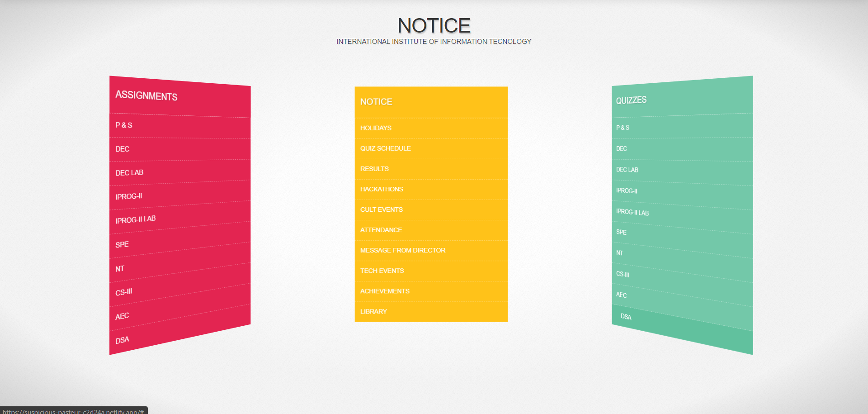The width and height of the screenshot is (868, 414).
Task: Check the ATTENDANCE notice
Action: pos(431,230)
